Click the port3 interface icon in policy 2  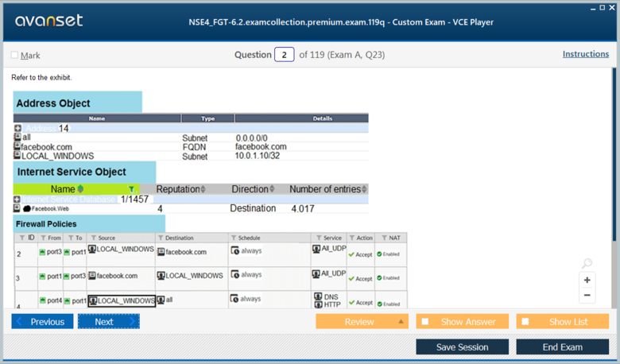(x=42, y=252)
